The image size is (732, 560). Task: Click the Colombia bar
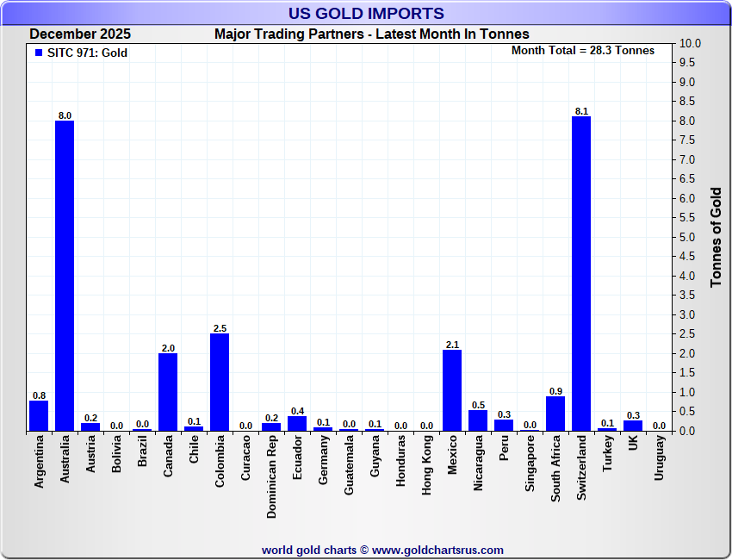[220, 382]
